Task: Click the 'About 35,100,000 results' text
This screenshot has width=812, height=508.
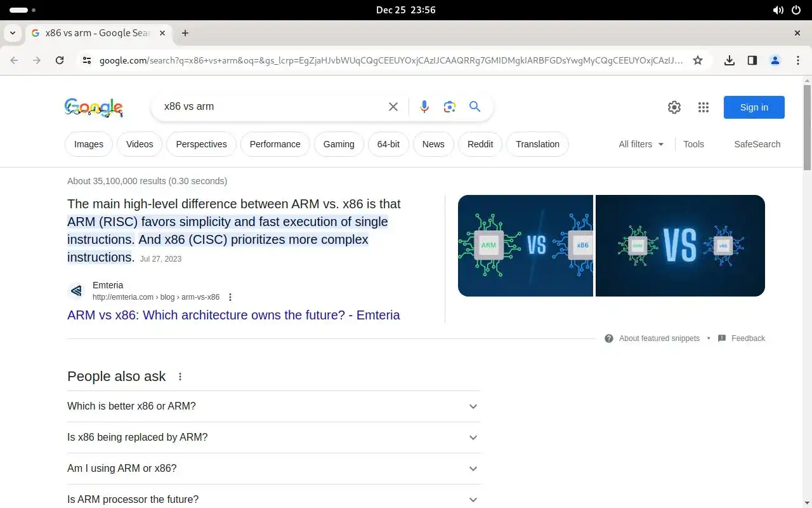Action: point(147,181)
